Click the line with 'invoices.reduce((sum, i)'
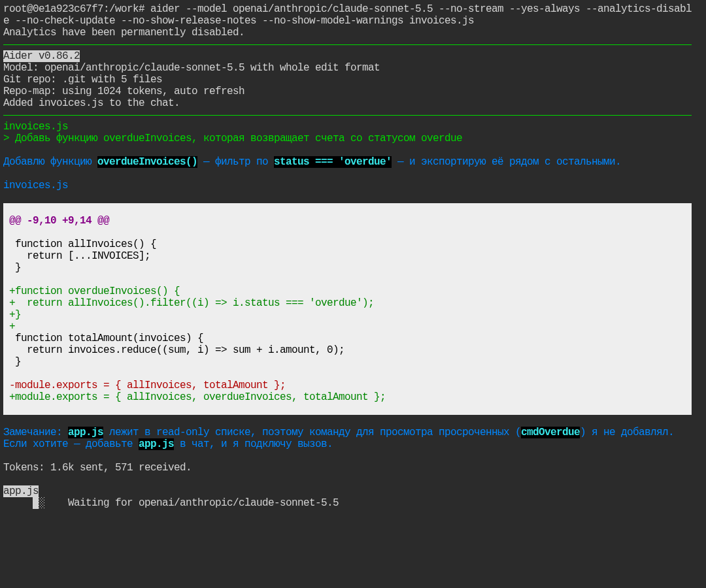The image size is (706, 588). 186,350
